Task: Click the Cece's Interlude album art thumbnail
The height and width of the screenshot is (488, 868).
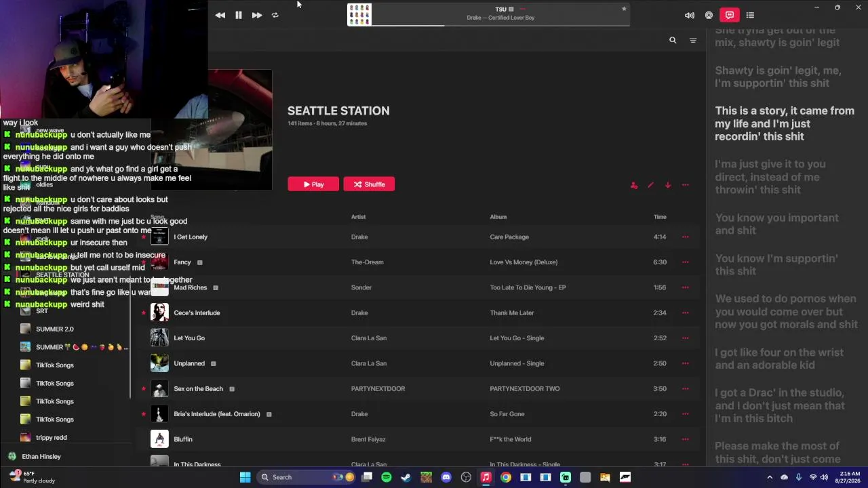Action: 159,312
